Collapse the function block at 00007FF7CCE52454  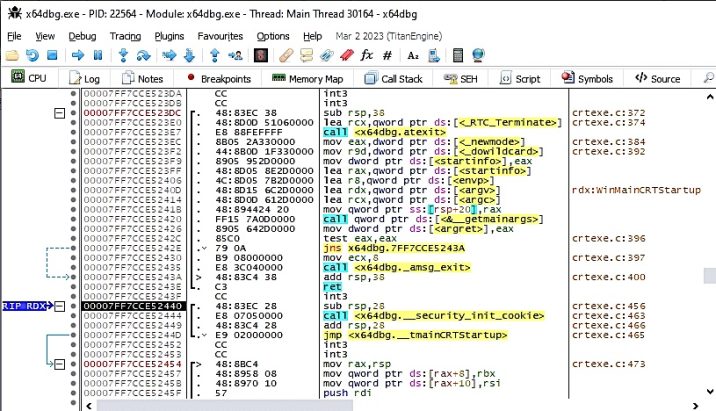click(59, 363)
